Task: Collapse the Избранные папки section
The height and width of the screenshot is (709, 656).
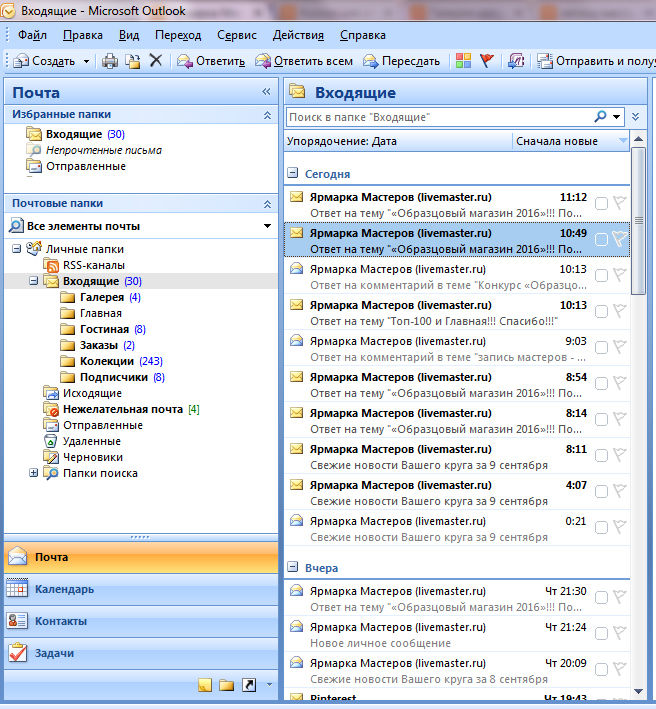Action: 267,115
